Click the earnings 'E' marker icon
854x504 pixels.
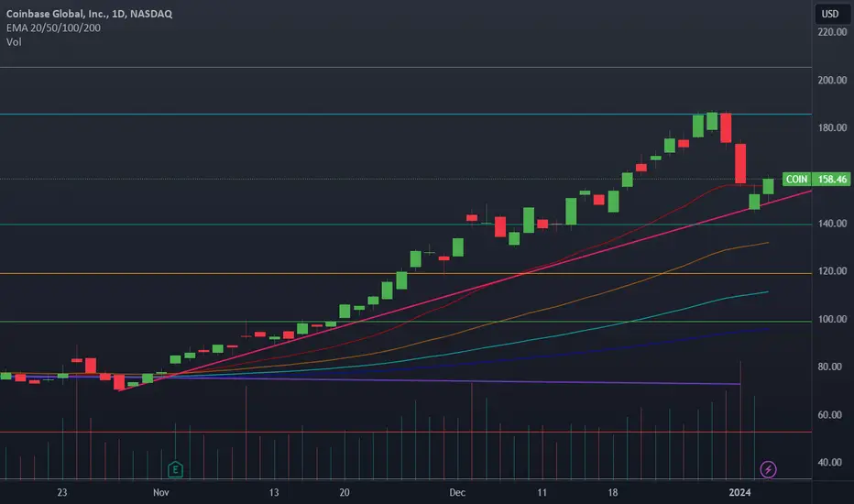pyautogui.click(x=175, y=469)
